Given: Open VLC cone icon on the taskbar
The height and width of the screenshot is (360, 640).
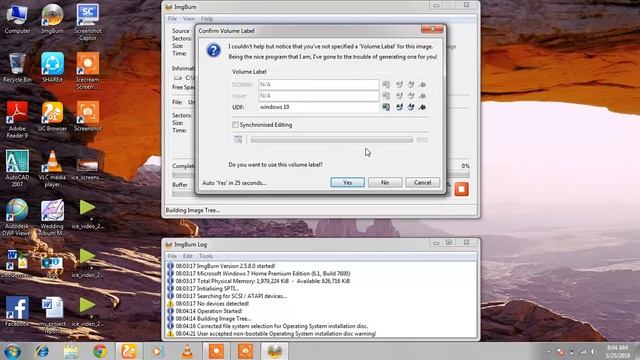Looking at the screenshot, I should 187,351.
